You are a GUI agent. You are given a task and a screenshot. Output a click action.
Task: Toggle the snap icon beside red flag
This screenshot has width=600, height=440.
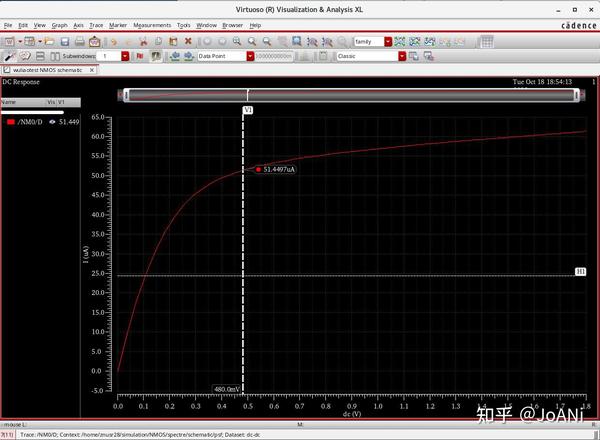pyautogui.click(x=155, y=56)
